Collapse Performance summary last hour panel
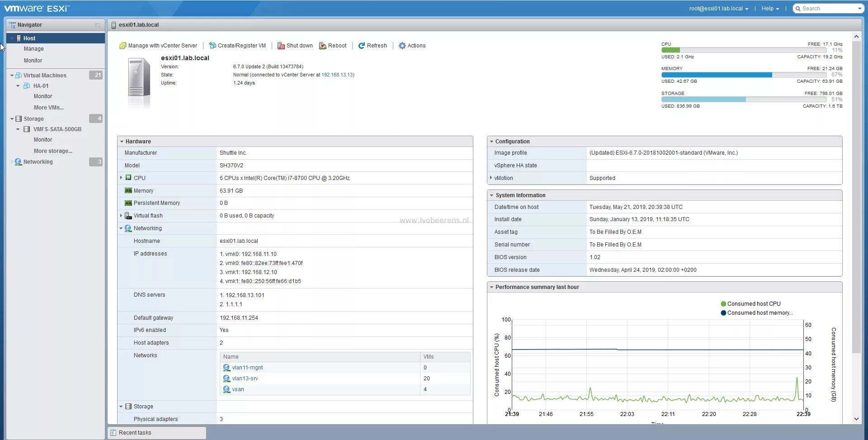868x440 pixels. tap(491, 287)
